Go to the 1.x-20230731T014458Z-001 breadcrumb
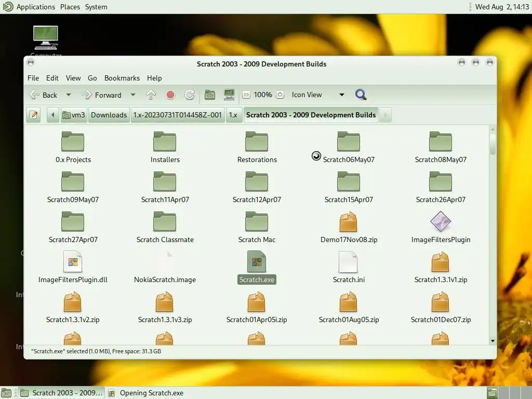This screenshot has width=532, height=399. coord(178,115)
